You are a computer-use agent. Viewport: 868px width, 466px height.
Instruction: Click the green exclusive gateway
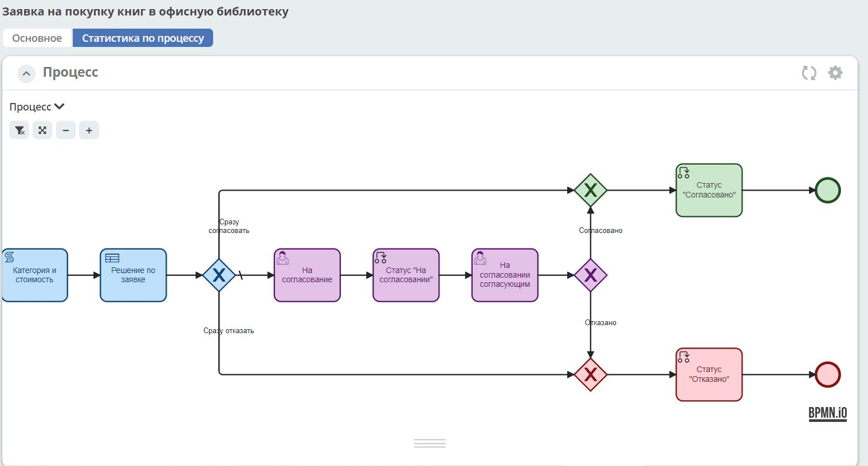591,191
